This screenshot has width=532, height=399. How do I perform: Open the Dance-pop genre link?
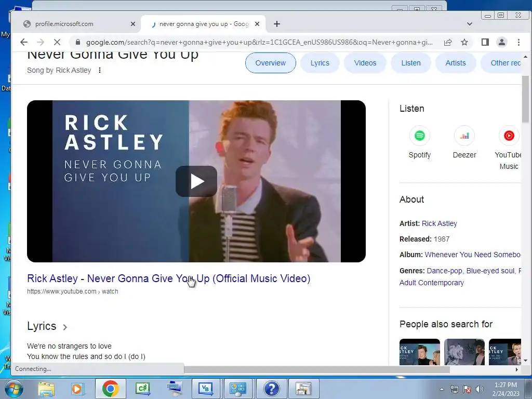coord(445,271)
